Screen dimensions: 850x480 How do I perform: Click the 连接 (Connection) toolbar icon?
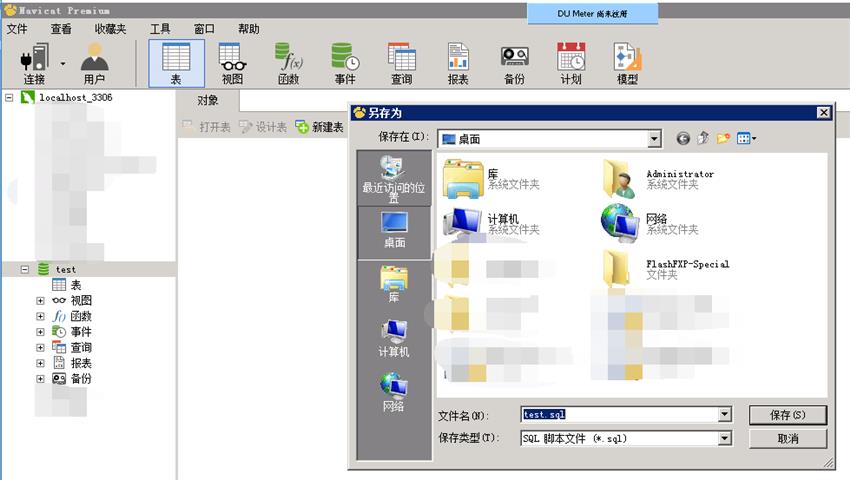click(34, 62)
